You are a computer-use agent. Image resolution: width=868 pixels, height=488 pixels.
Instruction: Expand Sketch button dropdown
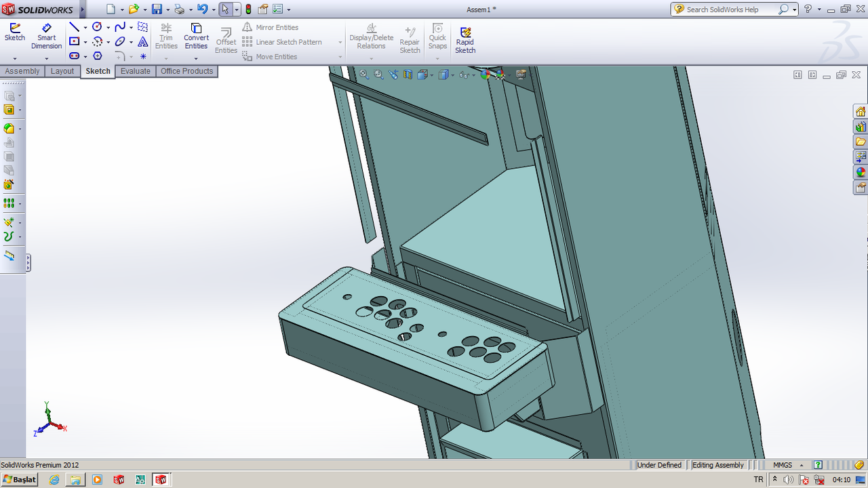click(15, 58)
